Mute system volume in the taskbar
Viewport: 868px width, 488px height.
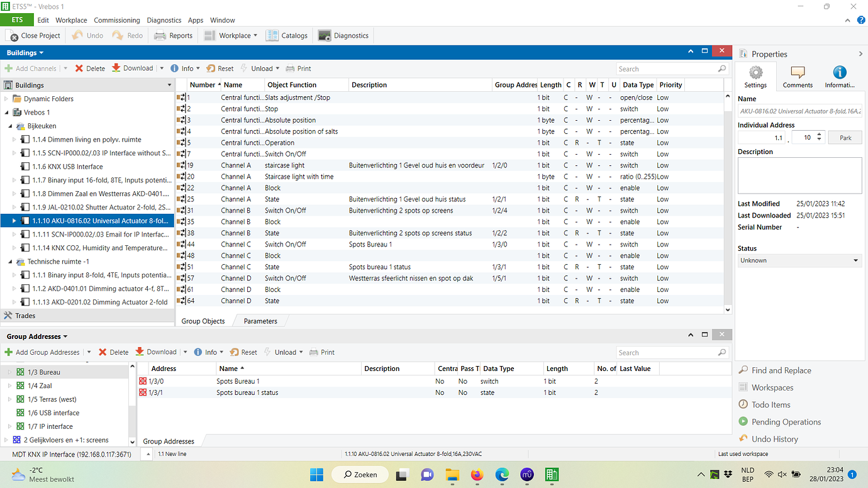pos(782,474)
